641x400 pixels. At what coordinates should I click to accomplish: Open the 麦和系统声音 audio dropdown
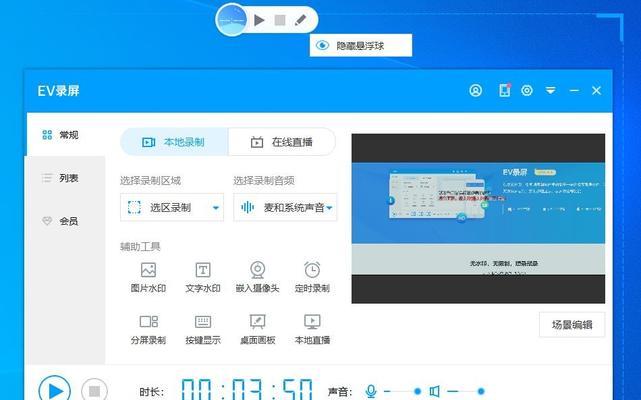click(x=285, y=207)
